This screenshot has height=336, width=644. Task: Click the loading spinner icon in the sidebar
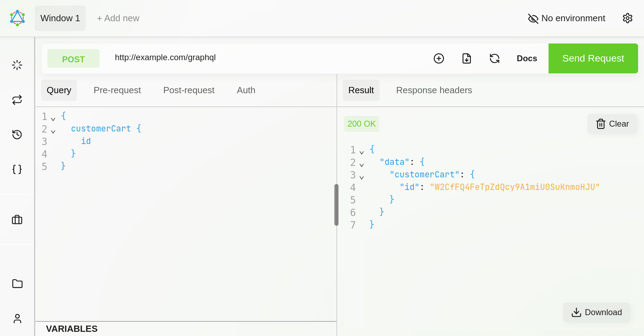coord(17,65)
